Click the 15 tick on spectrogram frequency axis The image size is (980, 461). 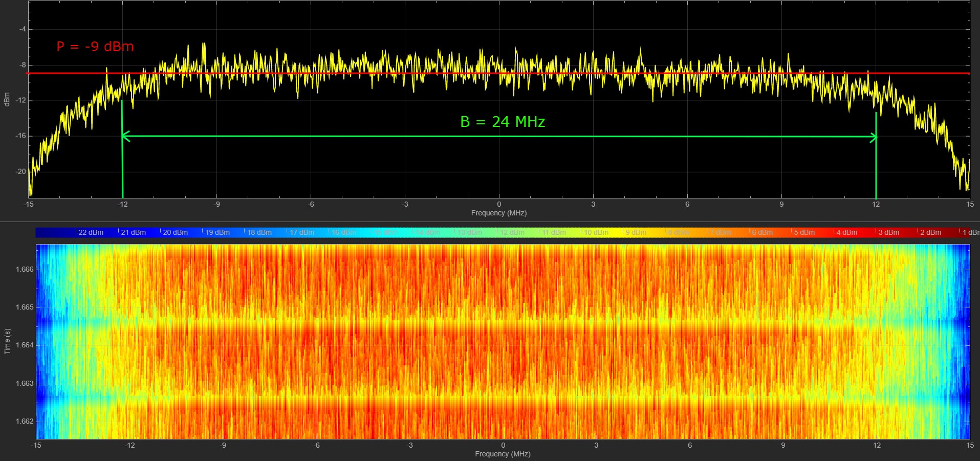point(970,445)
